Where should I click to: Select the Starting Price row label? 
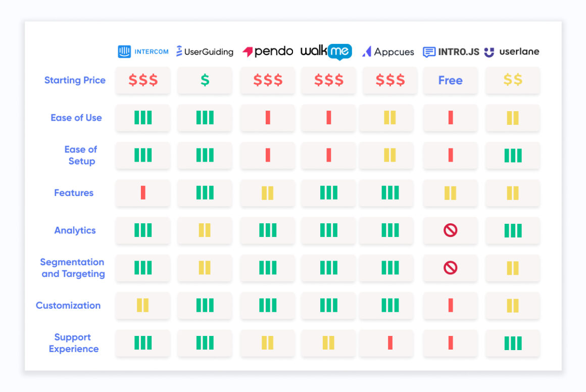coord(75,80)
